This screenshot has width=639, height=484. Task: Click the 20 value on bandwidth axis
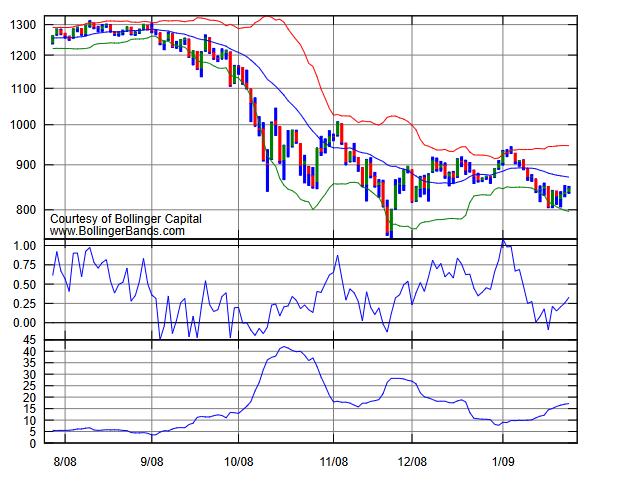30,398
